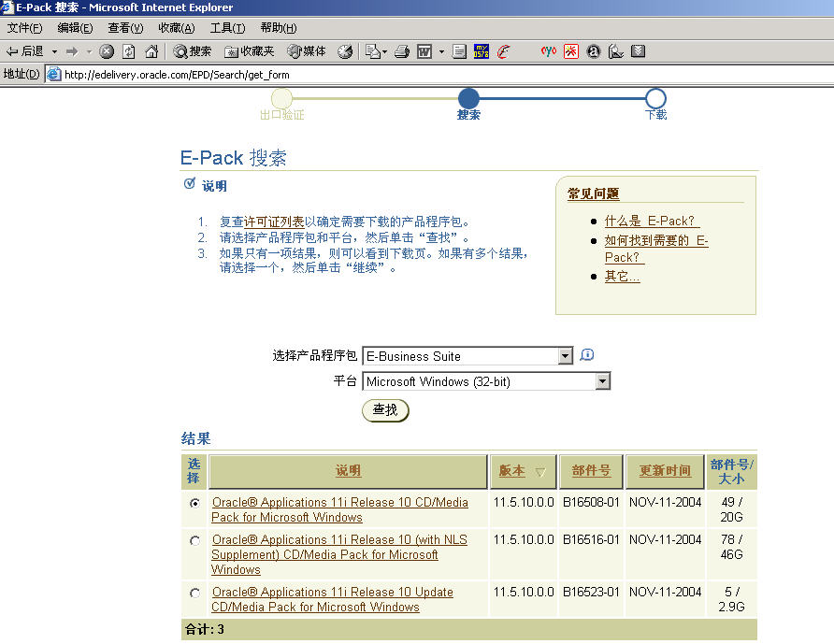Click info icon beside product pack dropdown
This screenshot has height=644, width=834.
tap(587, 355)
